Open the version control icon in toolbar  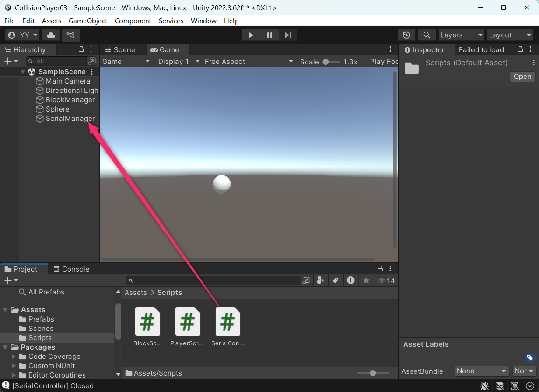70,35
